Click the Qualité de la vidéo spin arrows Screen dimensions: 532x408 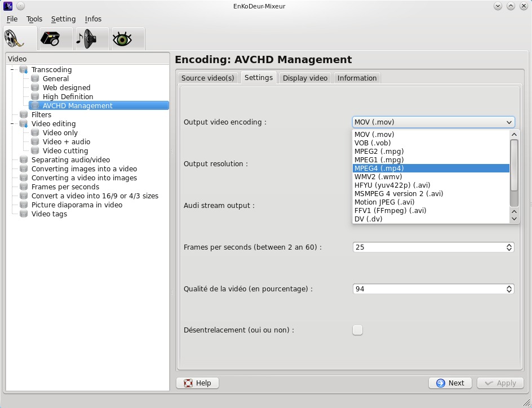(509, 289)
